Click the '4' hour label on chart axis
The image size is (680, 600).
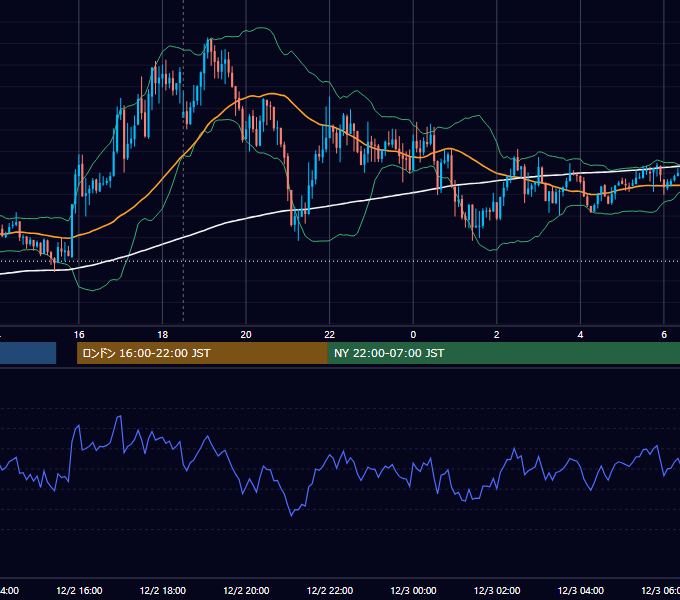coord(580,335)
